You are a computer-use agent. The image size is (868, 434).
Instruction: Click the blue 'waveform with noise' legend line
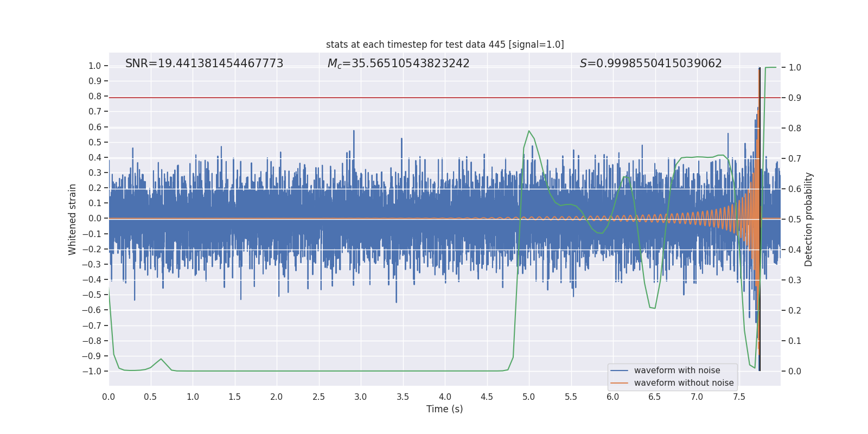pos(619,371)
